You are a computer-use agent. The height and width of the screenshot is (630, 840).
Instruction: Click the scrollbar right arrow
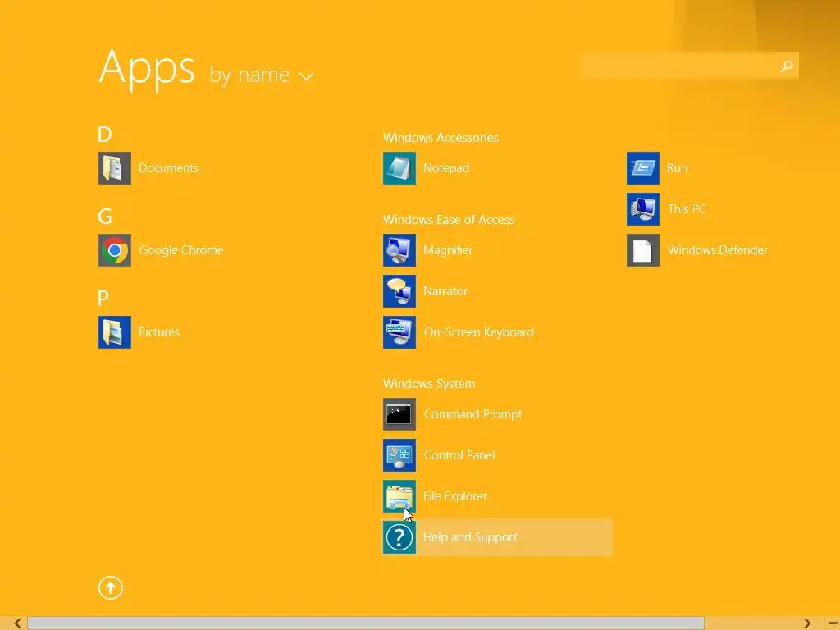[807, 623]
